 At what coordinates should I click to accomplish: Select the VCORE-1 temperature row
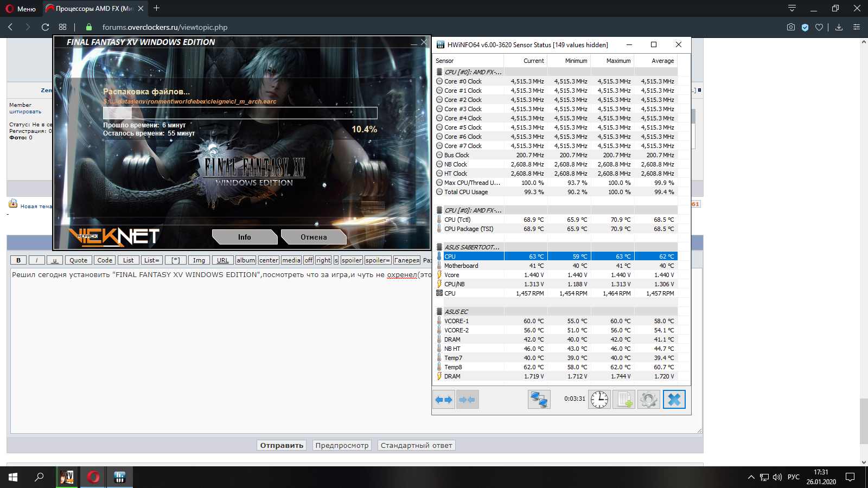pyautogui.click(x=556, y=321)
